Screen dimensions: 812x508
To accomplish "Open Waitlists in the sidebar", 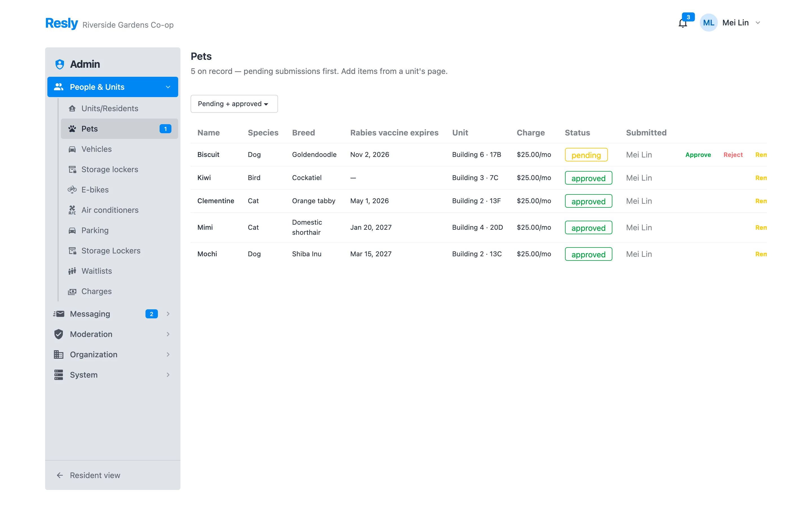I will (120, 271).
